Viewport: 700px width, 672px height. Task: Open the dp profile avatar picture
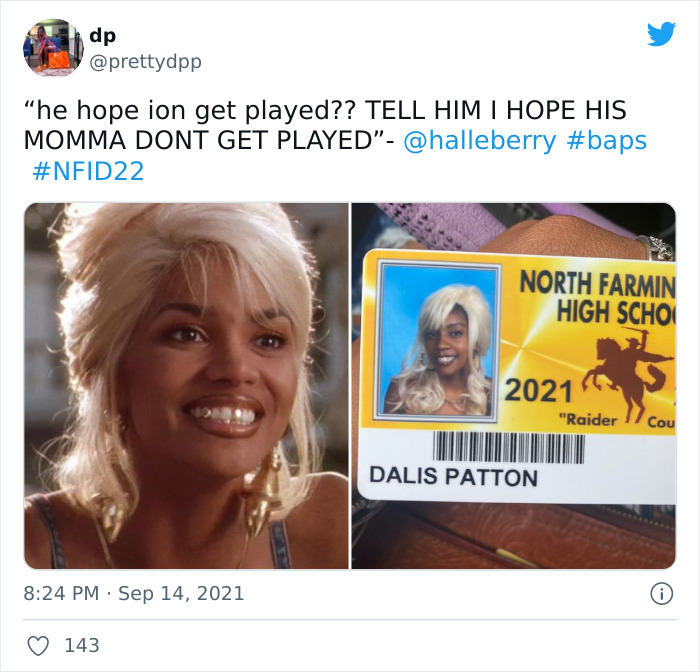(53, 47)
